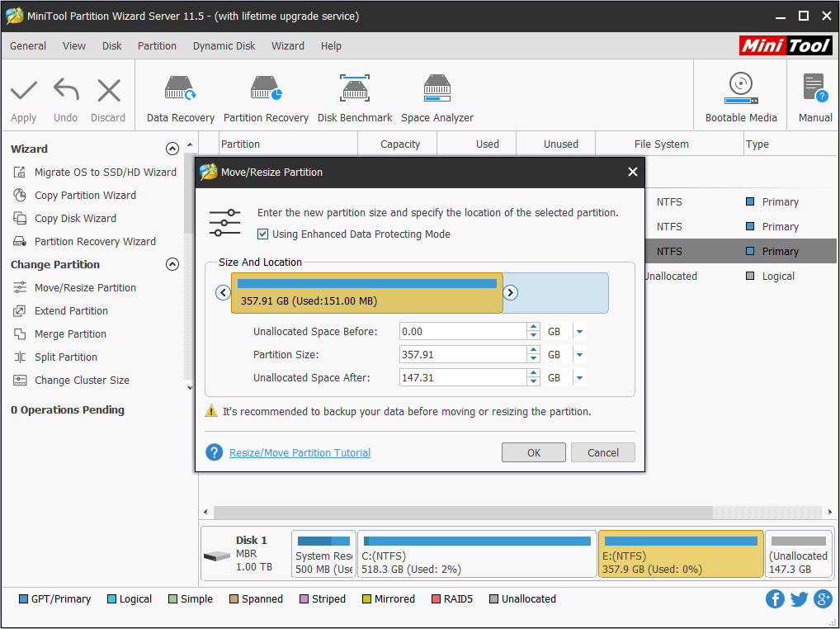Open Data Recovery tool
Viewport: 840px width, 629px height.
click(x=181, y=99)
